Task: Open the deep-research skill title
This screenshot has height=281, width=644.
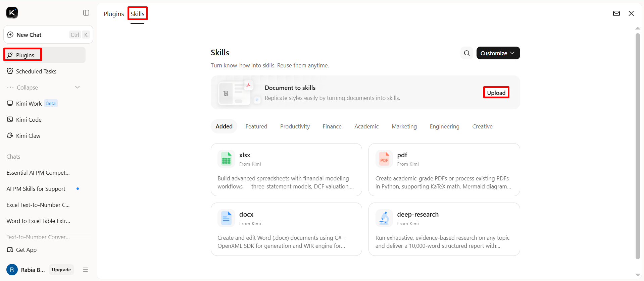Action: pyautogui.click(x=418, y=214)
